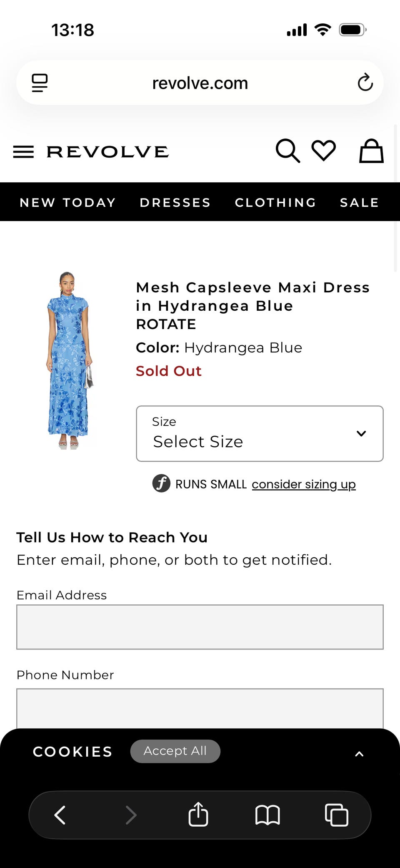Expand the cookies banner chevron
Image resolution: width=400 pixels, height=868 pixels.
(x=359, y=754)
